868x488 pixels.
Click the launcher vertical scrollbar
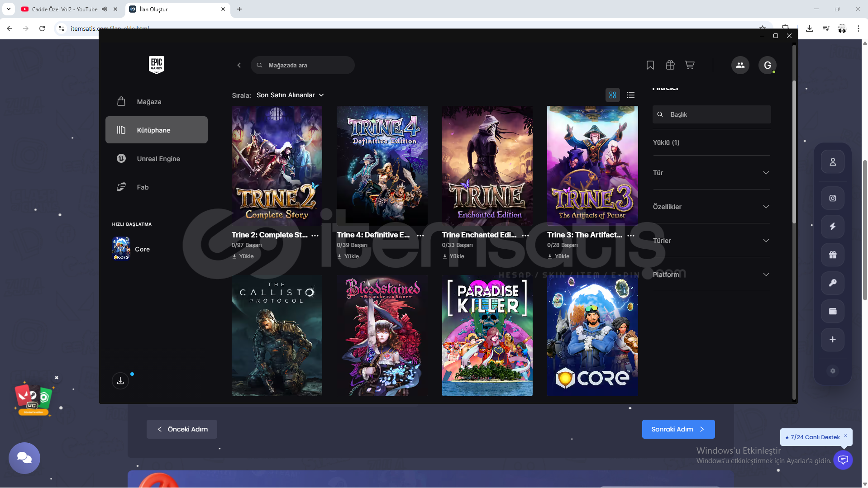click(x=794, y=152)
